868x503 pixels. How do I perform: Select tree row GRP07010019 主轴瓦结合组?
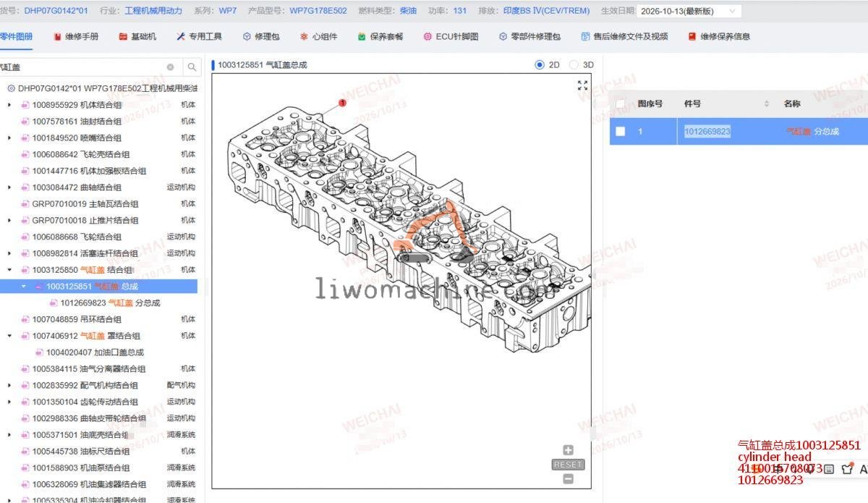99,204
